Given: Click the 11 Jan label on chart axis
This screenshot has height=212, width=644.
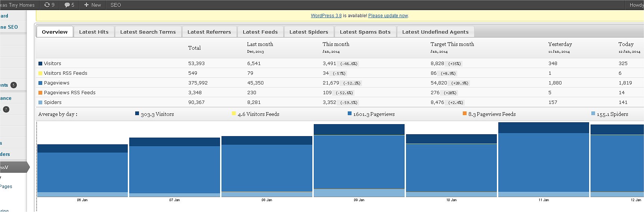Looking at the screenshot, I should 544,200.
